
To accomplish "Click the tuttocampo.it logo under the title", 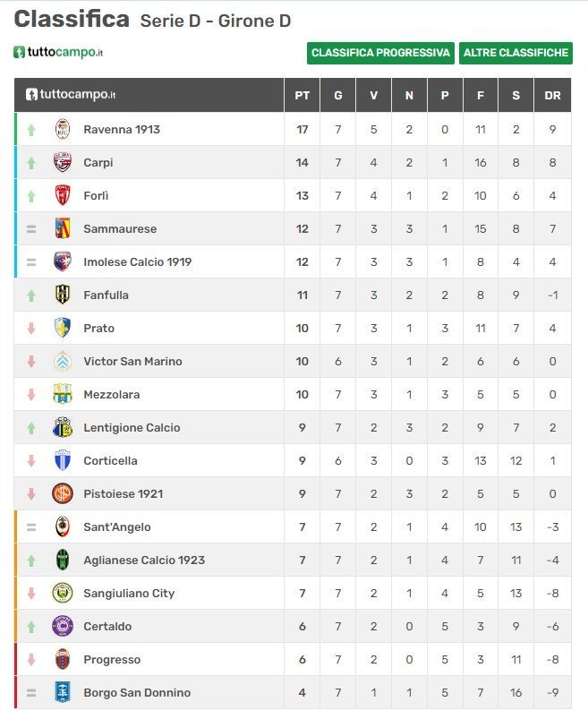I will point(58,52).
